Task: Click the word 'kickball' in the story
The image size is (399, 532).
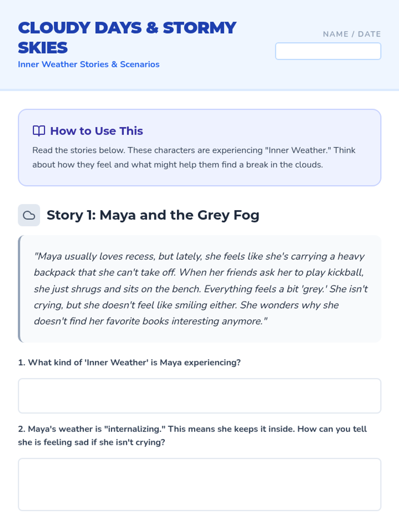Action: pyautogui.click(x=344, y=273)
